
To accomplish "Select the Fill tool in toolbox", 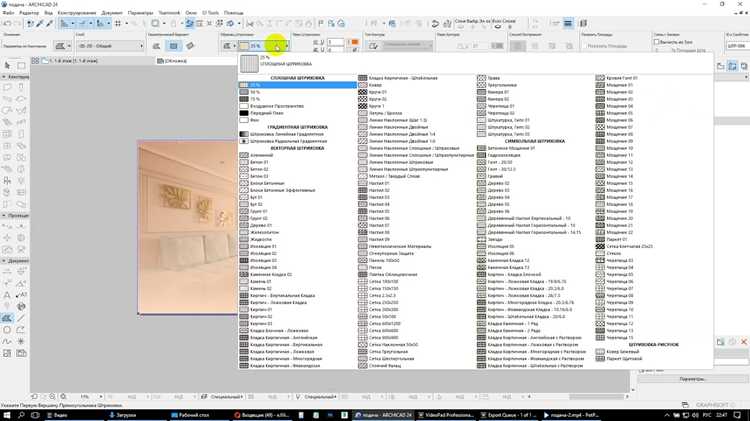I will click(7, 318).
